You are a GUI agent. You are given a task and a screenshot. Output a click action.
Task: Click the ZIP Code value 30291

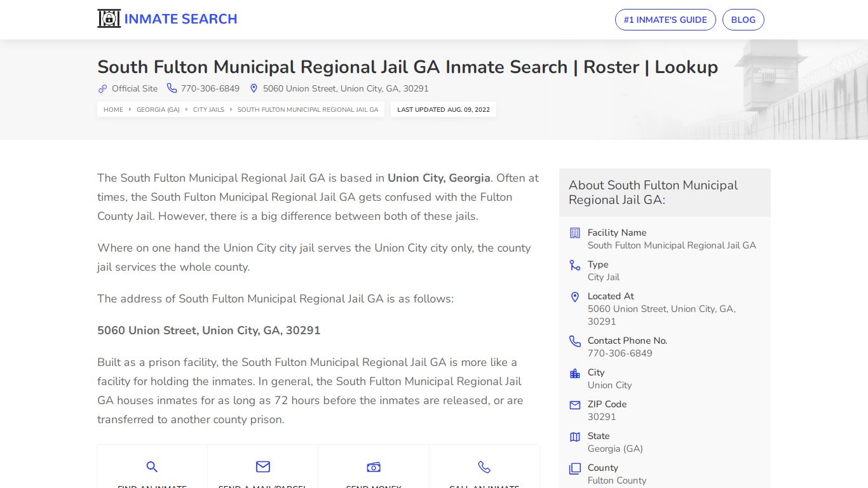click(x=602, y=417)
